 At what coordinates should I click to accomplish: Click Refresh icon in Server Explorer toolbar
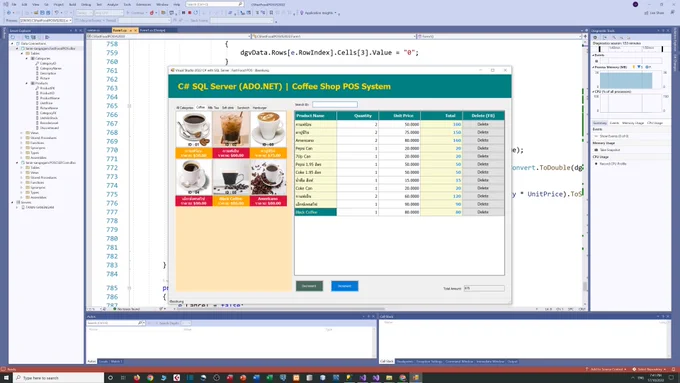(x=13, y=37)
